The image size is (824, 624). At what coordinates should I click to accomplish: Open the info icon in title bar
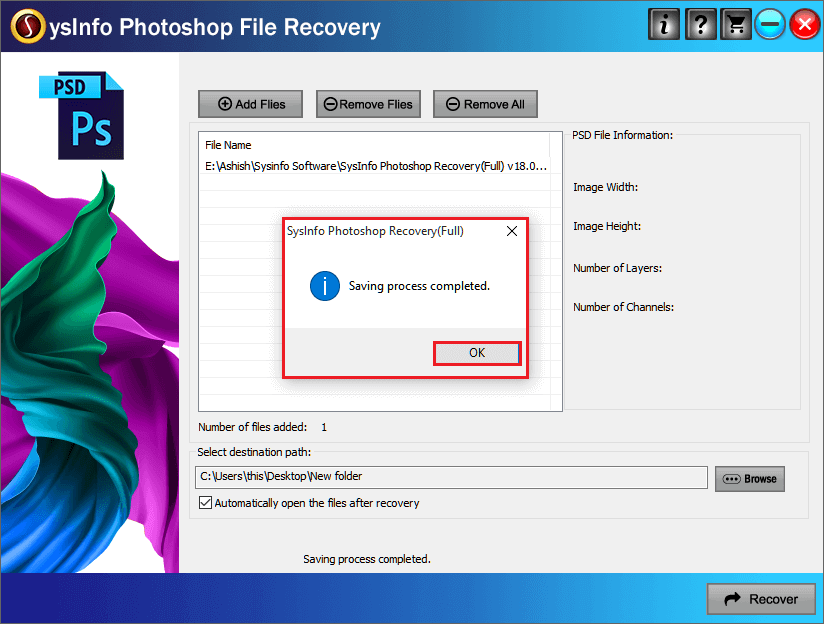click(x=664, y=24)
